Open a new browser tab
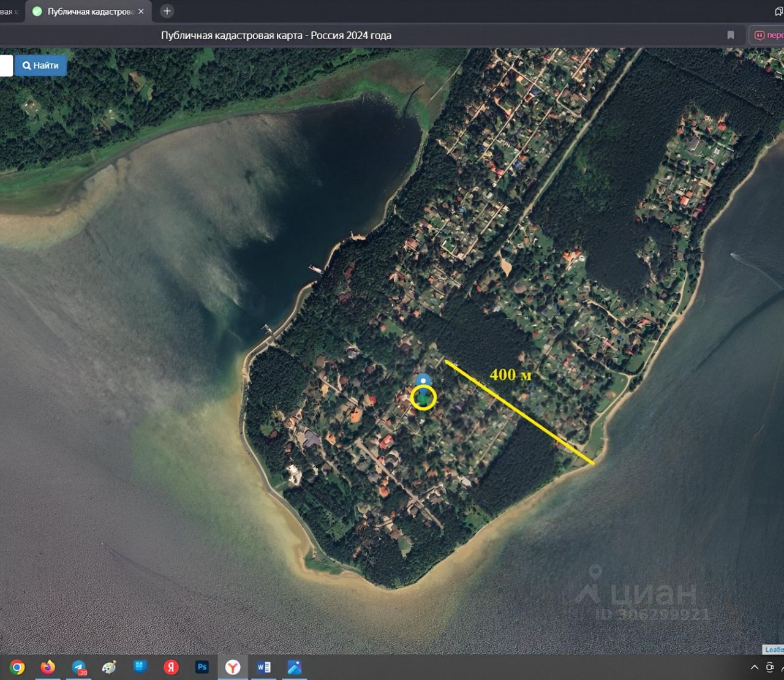784x680 pixels. [x=167, y=11]
